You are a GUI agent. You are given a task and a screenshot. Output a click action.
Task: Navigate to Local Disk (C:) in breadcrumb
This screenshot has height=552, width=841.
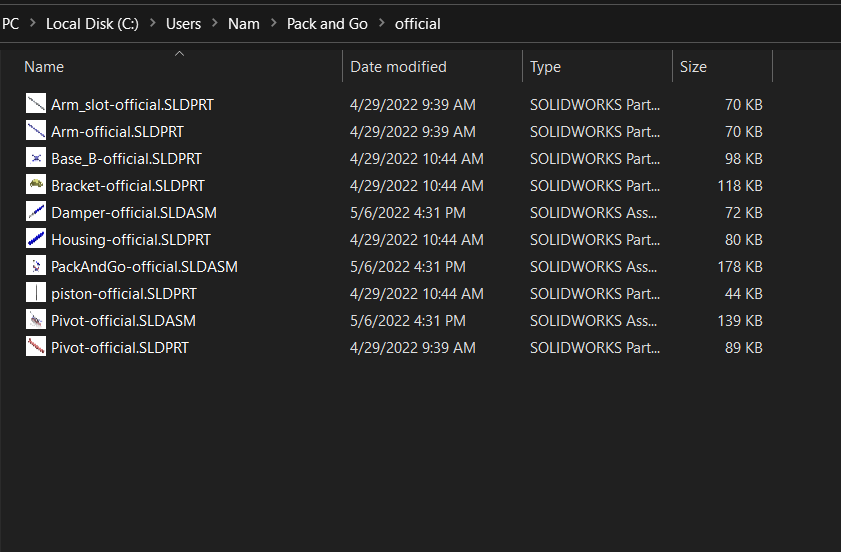coord(92,24)
